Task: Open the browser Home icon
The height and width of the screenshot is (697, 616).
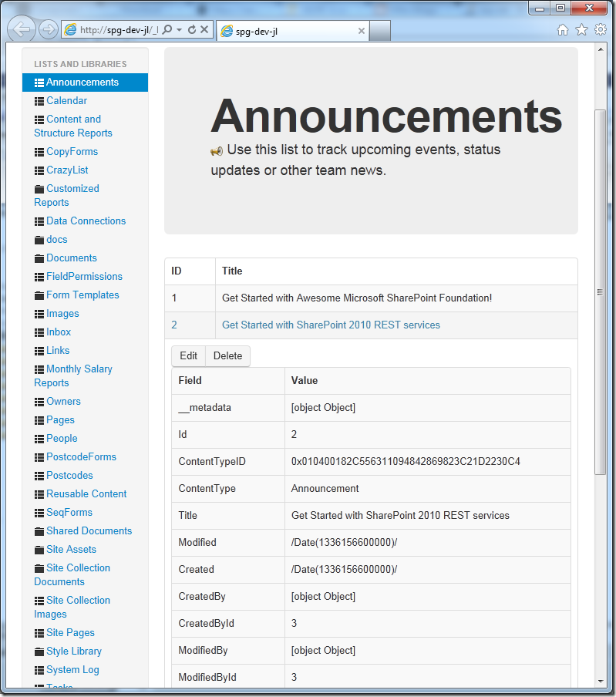Action: [x=563, y=30]
